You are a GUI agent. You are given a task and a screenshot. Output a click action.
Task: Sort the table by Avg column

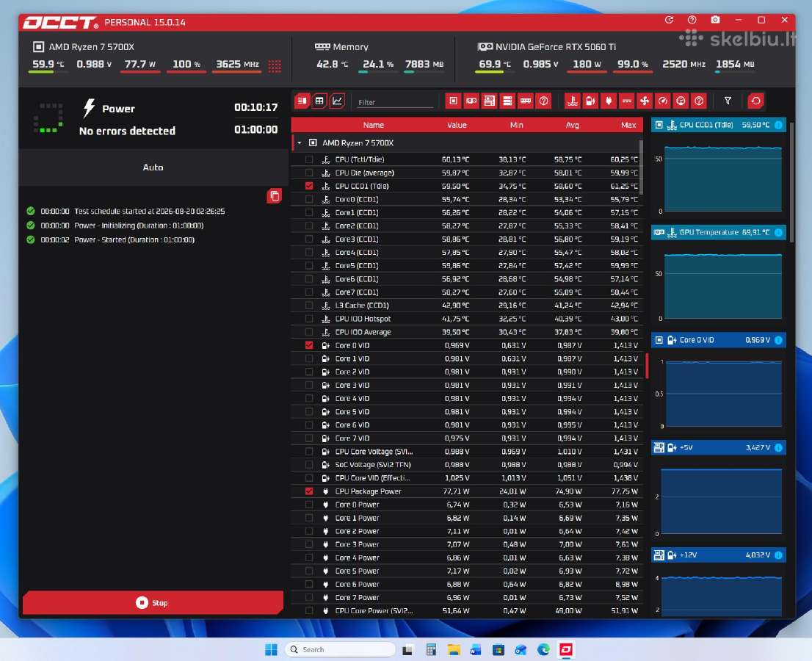[572, 125]
